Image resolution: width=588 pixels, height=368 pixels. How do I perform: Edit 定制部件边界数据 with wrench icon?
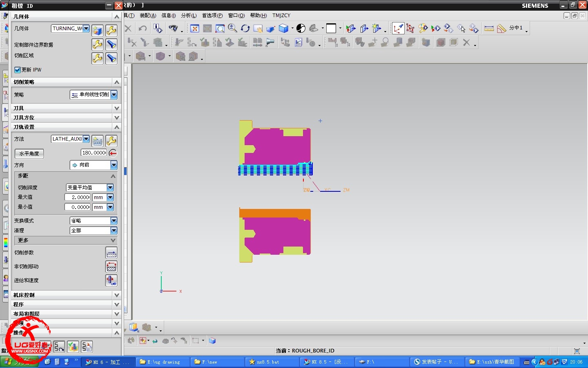click(x=98, y=44)
